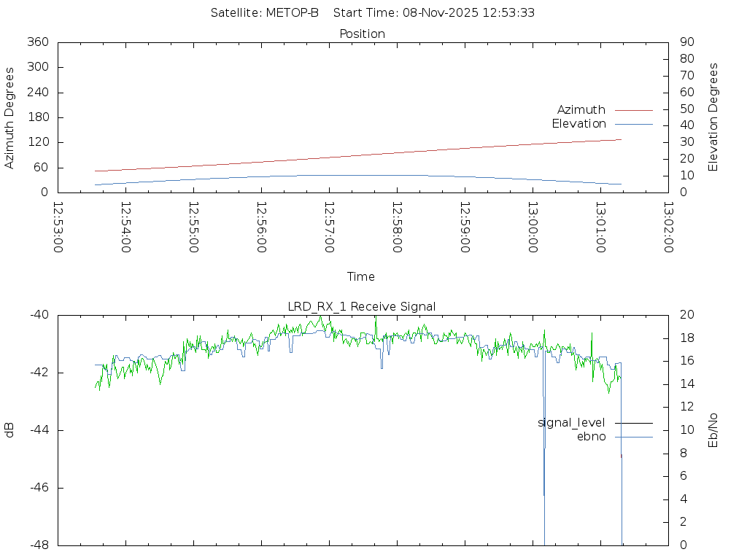
Task: Click the Eb/No right axis label
Action: tap(713, 429)
